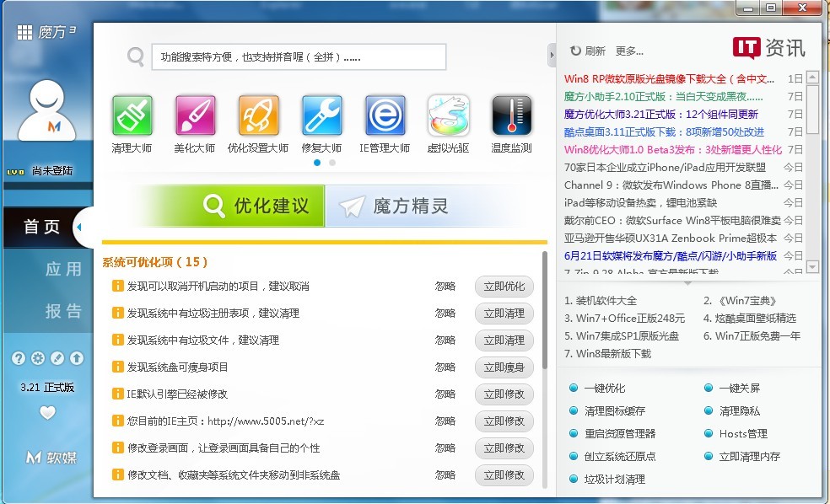The width and height of the screenshot is (830, 504).
Task: Open the 温度监测 thermometer icon
Action: pyautogui.click(x=511, y=116)
